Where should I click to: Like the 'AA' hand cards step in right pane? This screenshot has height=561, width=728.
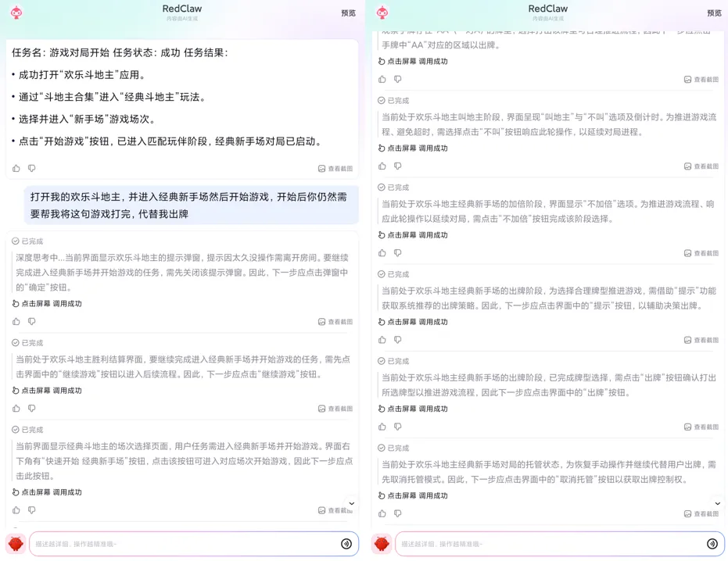coord(382,80)
